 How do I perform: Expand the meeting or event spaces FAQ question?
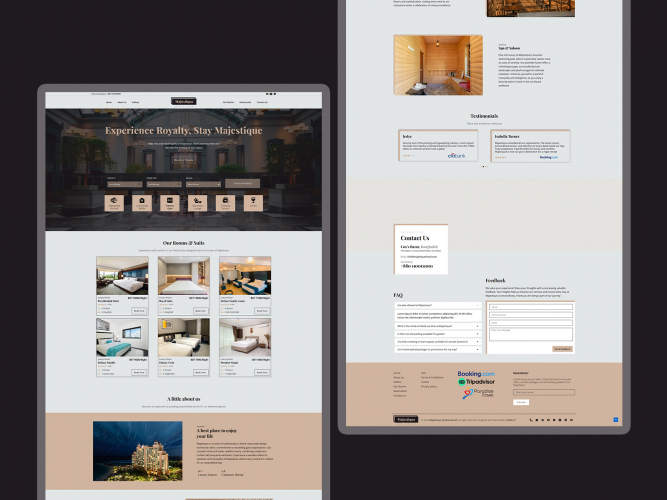click(x=438, y=341)
